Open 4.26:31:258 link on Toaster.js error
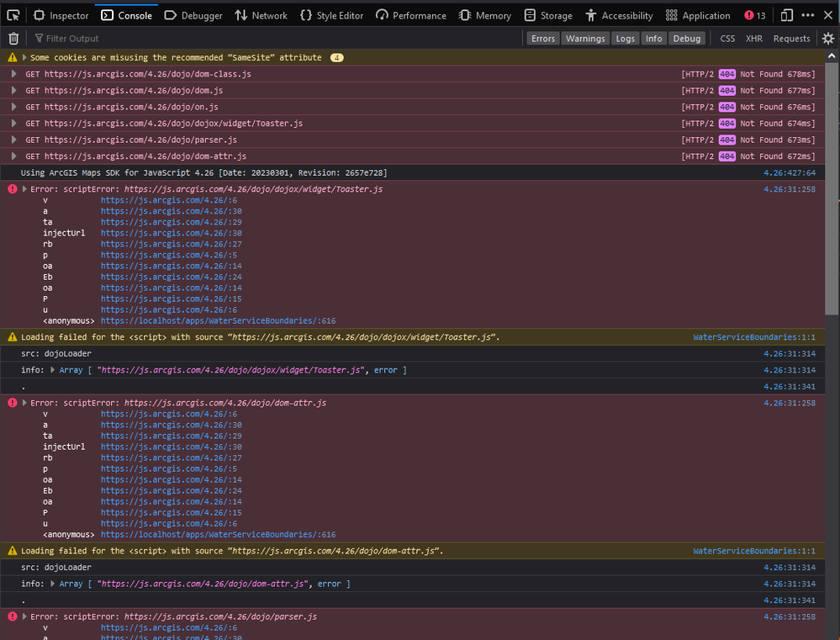The width and height of the screenshot is (840, 640). (789, 189)
